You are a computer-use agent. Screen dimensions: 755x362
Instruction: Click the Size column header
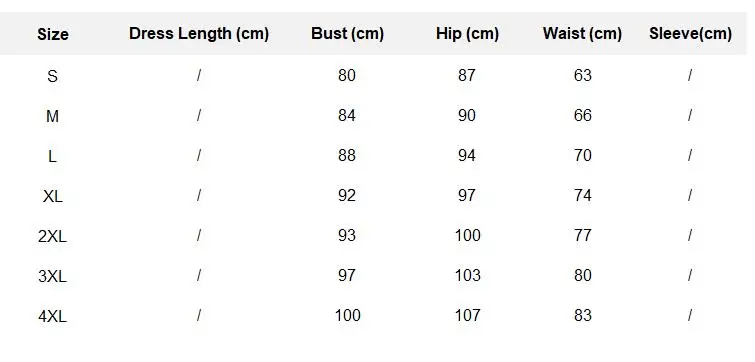[52, 34]
